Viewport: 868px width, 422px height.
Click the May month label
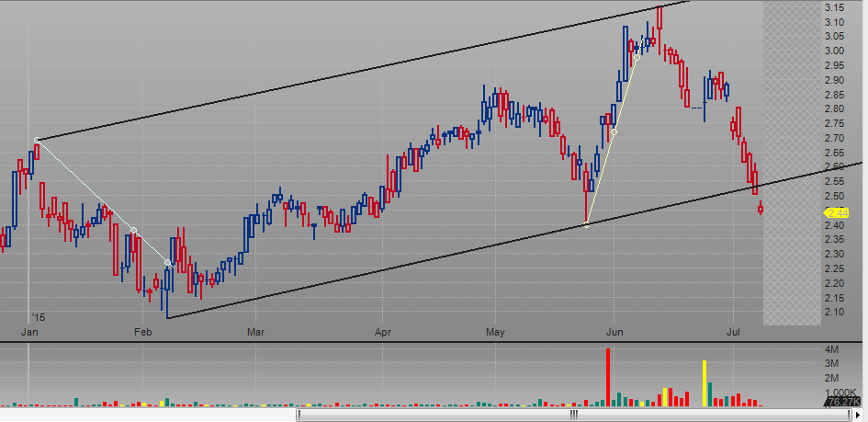point(495,332)
